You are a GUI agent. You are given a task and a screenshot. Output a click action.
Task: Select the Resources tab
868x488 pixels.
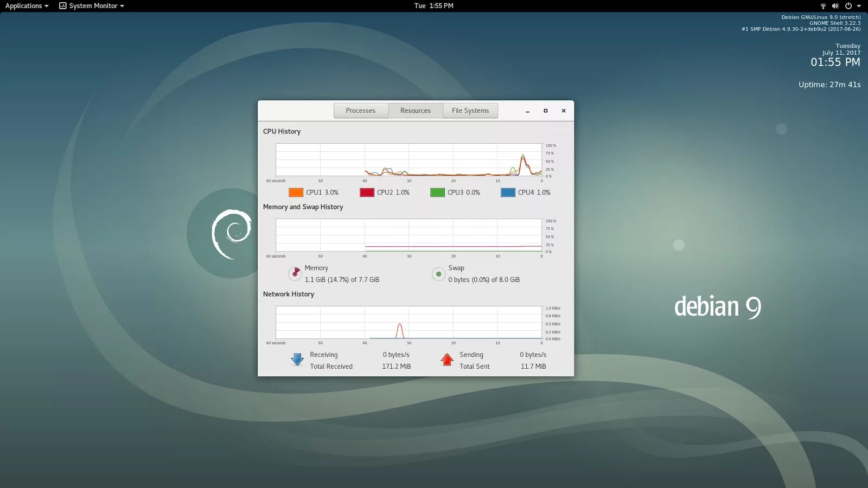pyautogui.click(x=416, y=111)
